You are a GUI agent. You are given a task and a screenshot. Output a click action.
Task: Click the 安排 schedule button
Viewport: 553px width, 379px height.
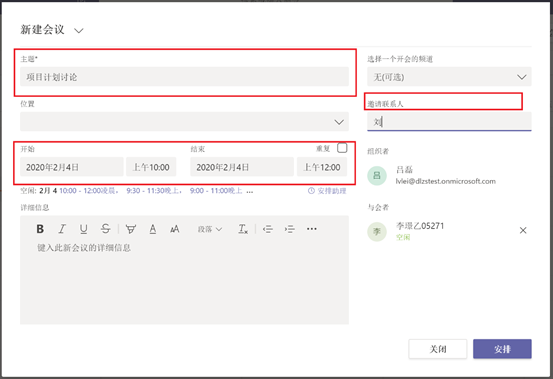click(502, 349)
